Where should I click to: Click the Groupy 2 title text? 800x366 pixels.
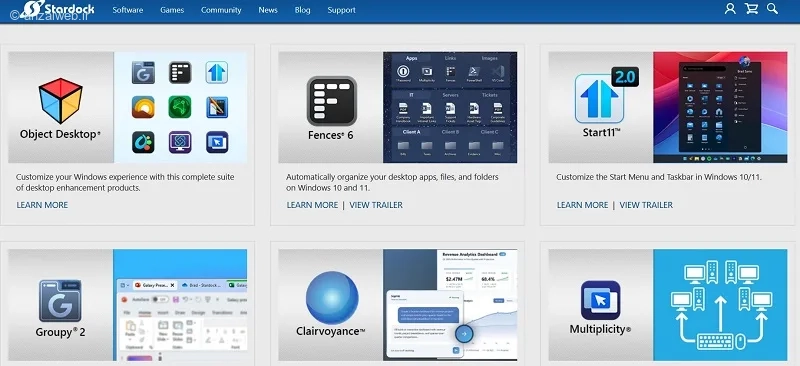click(60, 332)
